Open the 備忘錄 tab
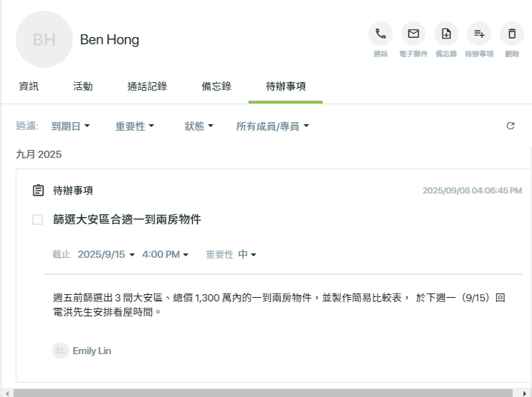The image size is (532, 397). pyautogui.click(x=216, y=86)
